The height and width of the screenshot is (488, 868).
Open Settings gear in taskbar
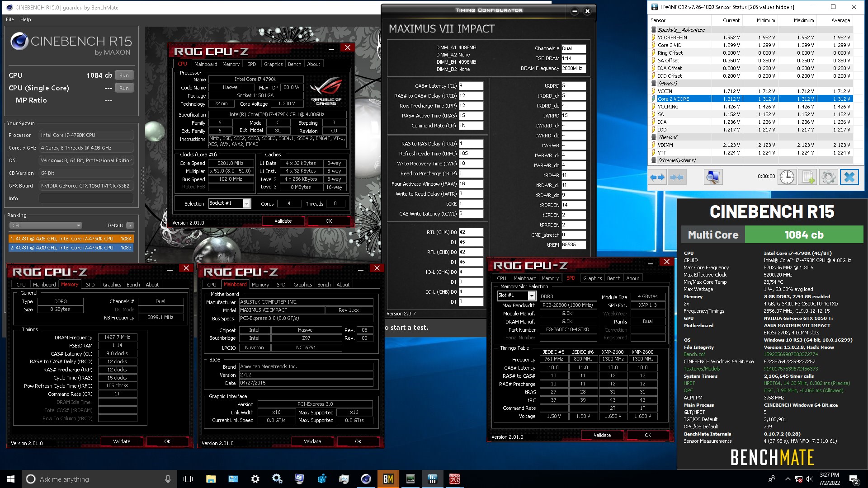255,479
